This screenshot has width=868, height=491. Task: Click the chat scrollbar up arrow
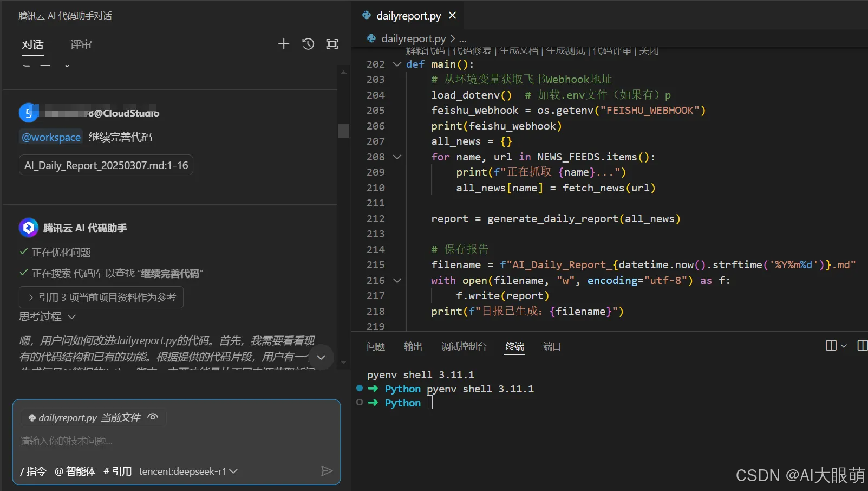click(343, 72)
